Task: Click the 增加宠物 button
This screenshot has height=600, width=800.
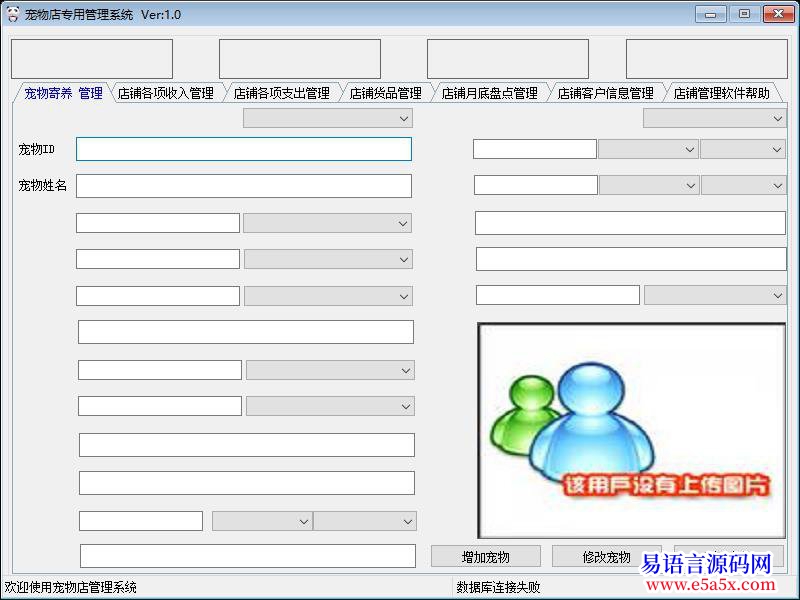Action: (485, 555)
